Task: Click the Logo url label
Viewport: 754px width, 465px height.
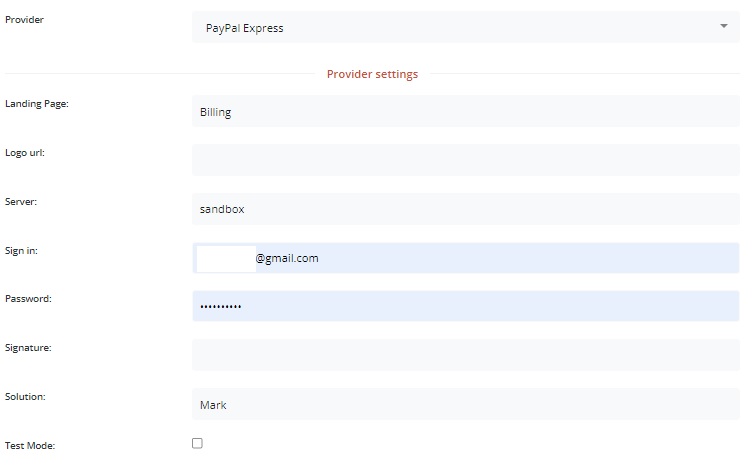Action: coord(25,153)
